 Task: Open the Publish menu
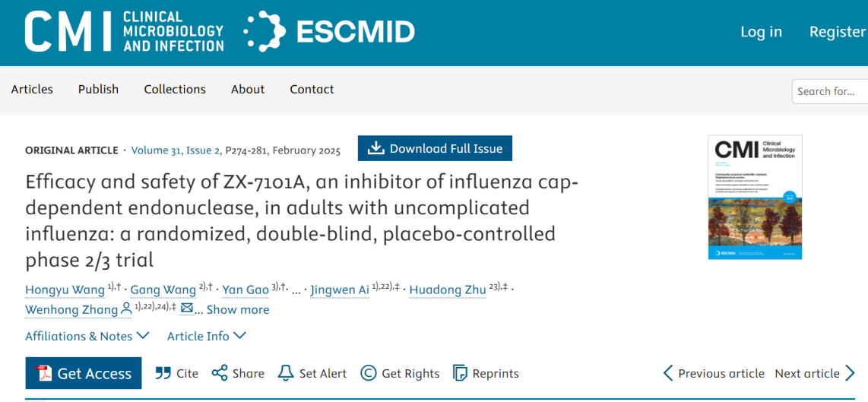(98, 89)
